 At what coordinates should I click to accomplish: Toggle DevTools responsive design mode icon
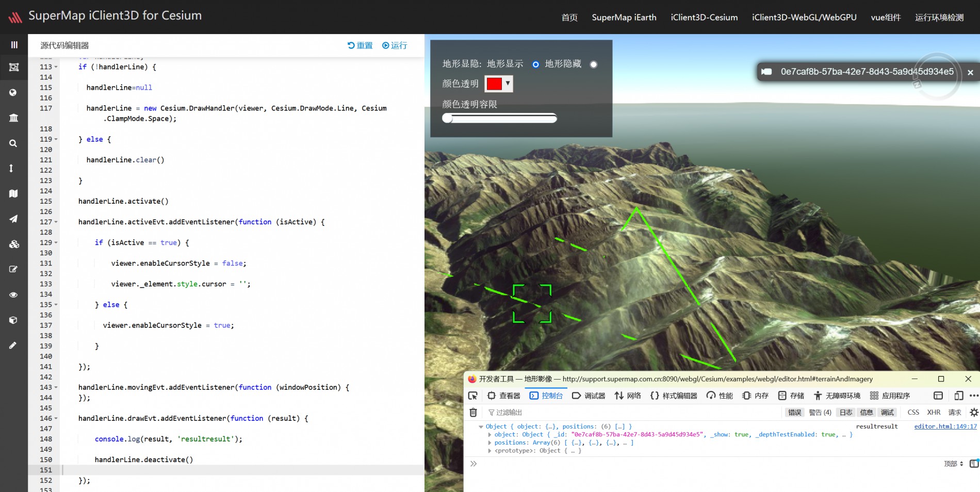(958, 396)
